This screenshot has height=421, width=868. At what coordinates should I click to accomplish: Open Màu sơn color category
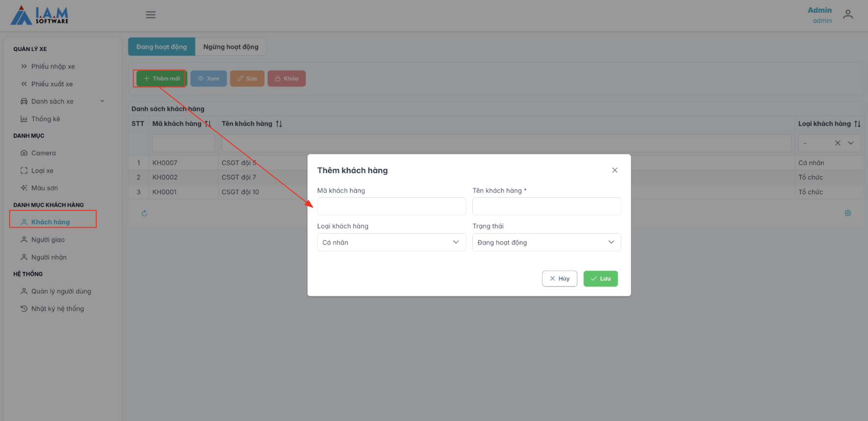45,188
